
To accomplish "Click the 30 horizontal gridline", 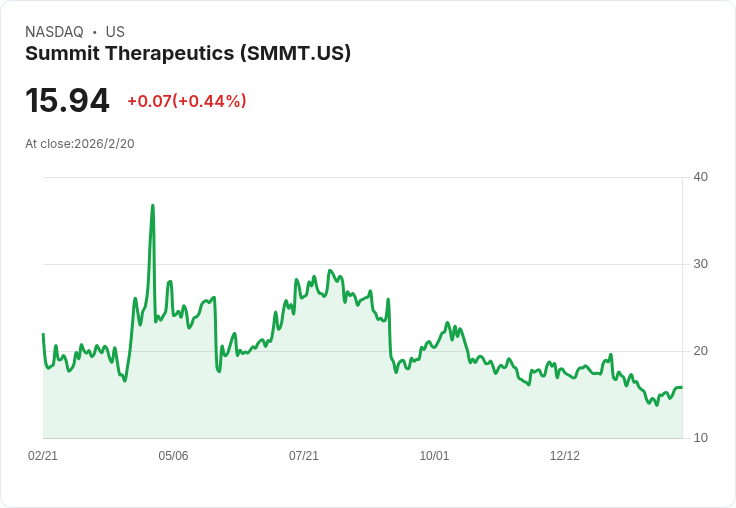I will [362, 264].
